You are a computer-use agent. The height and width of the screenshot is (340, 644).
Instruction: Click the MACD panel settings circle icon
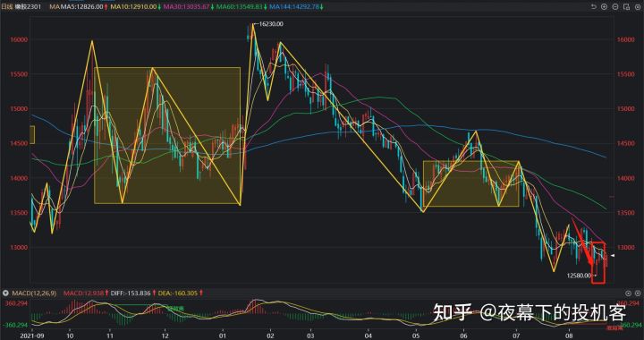(x=629, y=293)
